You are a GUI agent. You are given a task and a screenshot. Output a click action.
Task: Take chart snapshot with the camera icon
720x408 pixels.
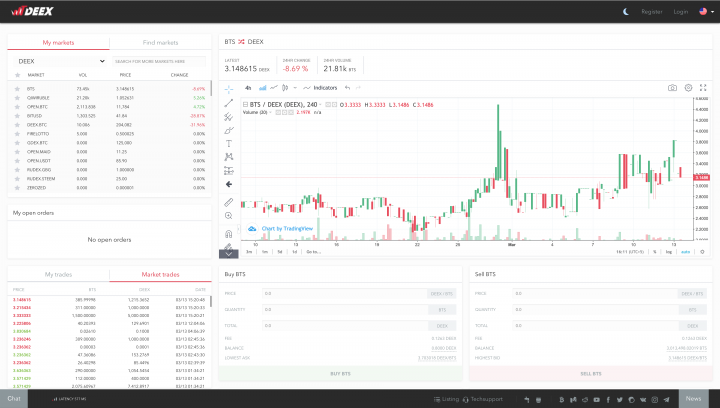coord(672,88)
